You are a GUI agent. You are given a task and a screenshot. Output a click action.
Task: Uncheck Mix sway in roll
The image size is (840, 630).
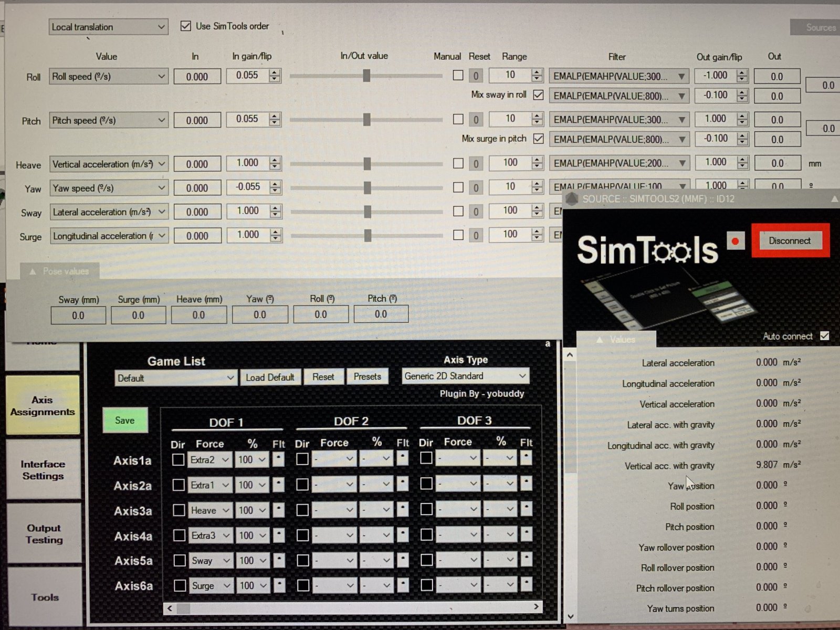point(538,95)
